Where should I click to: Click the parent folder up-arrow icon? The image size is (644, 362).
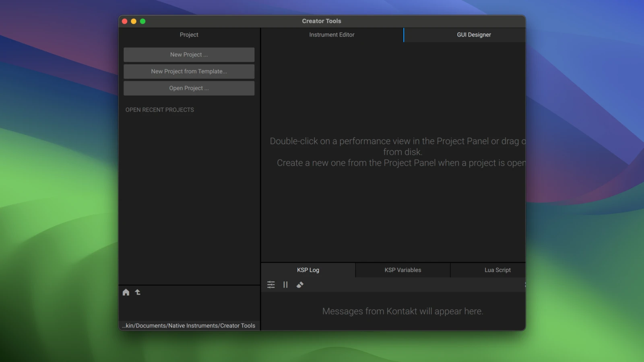coord(138,292)
